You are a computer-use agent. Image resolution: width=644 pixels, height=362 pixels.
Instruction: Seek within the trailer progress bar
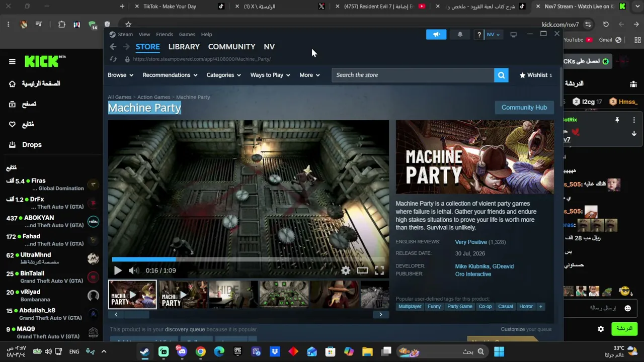(249, 259)
